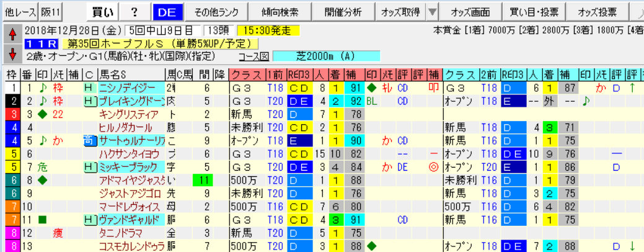Select horse ジャストアジゴロ
The image size is (644, 252).
[x=131, y=193]
